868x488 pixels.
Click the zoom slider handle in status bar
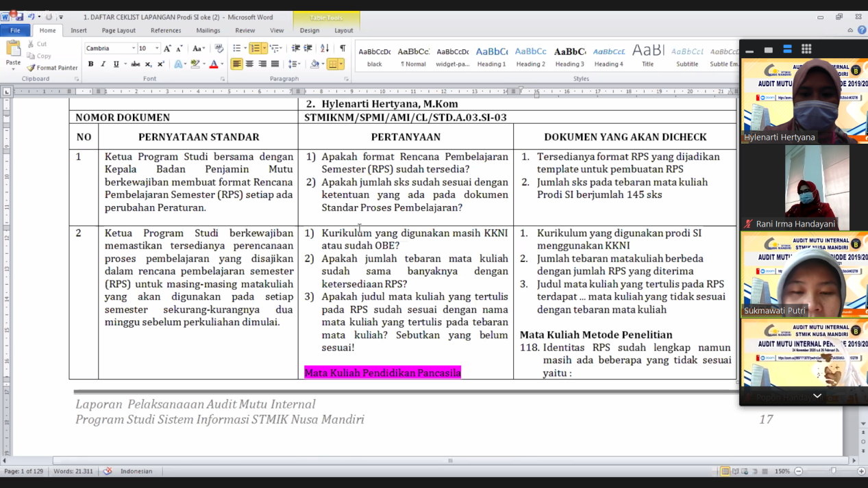(x=833, y=471)
